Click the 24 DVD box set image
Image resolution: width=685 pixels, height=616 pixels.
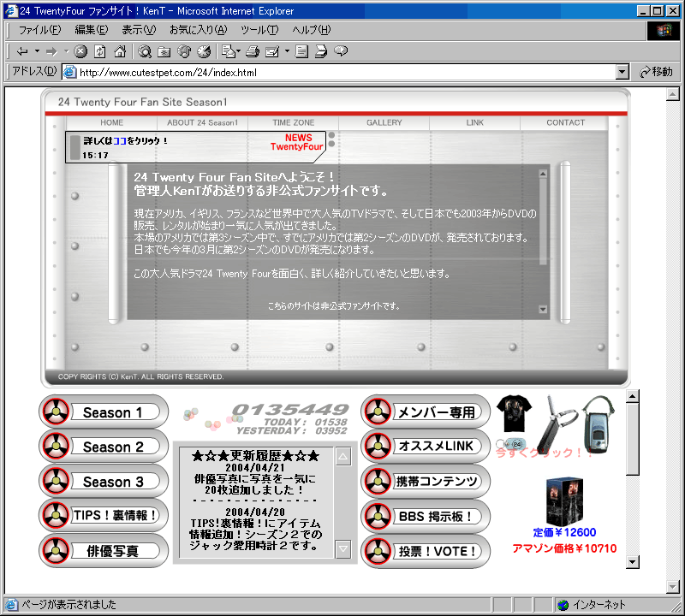(564, 500)
